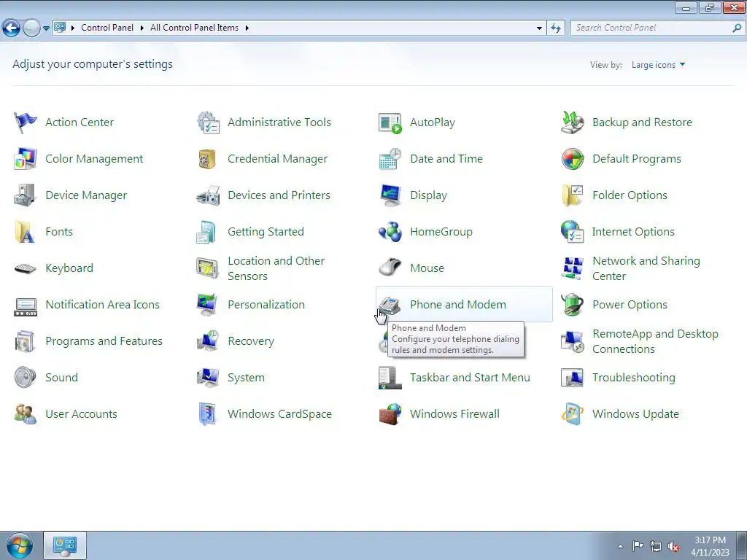
Task: Click the Default Programs icon
Action: click(572, 159)
